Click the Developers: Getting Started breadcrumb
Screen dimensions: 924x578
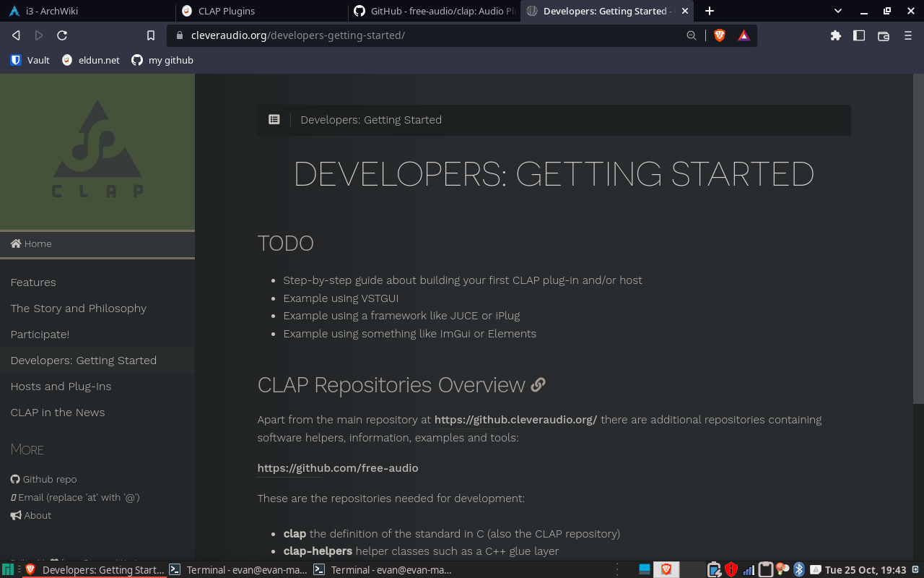[371, 120]
